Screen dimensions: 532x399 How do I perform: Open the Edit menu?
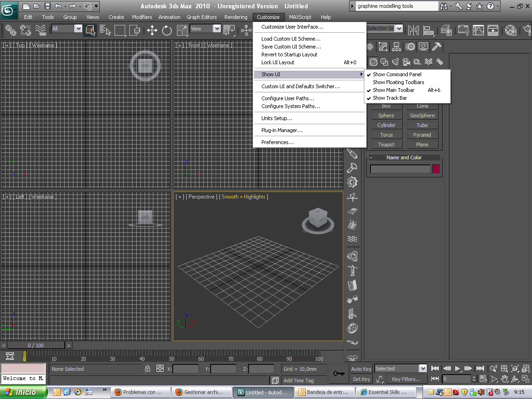point(28,17)
